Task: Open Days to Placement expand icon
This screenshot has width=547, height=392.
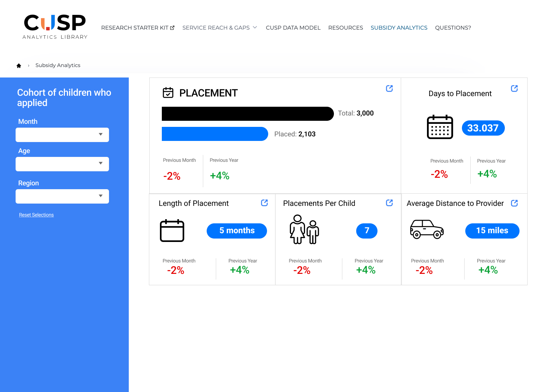Action: click(x=514, y=89)
